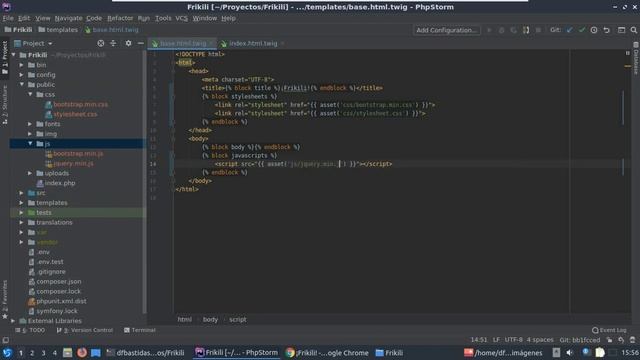Show Git history clock icon
The width and height of the screenshot is (640, 360).
pos(594,30)
